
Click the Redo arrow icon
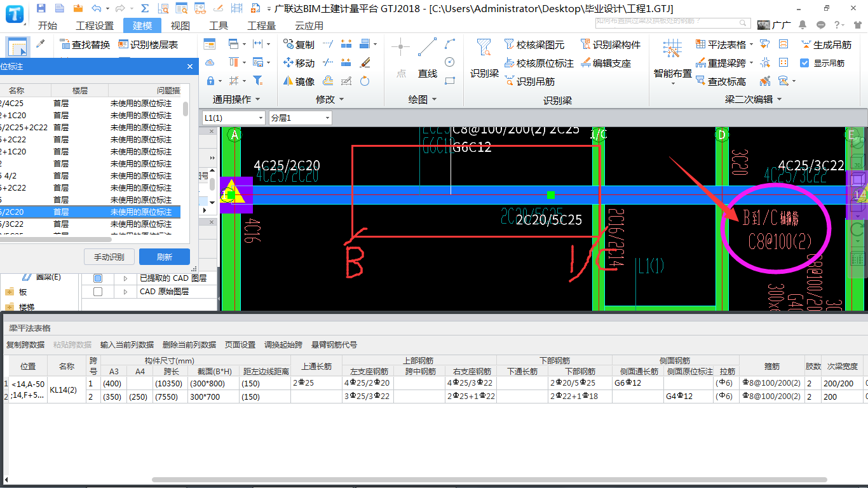pyautogui.click(x=120, y=8)
